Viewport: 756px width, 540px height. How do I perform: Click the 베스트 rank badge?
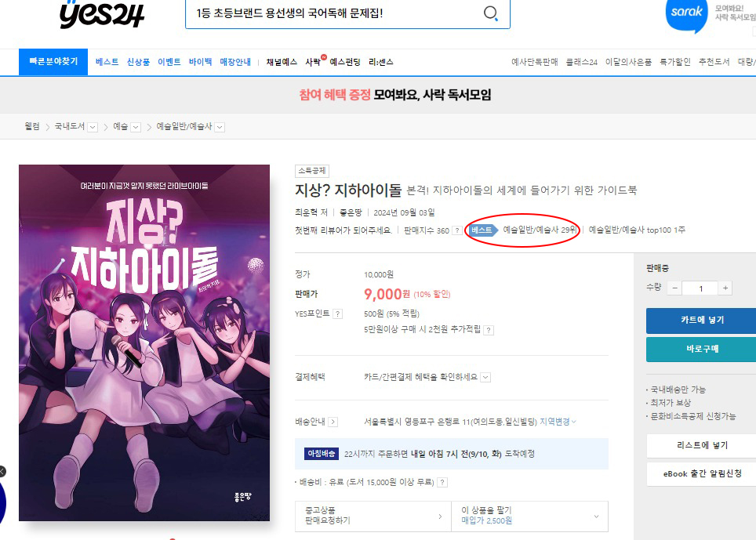tap(482, 230)
